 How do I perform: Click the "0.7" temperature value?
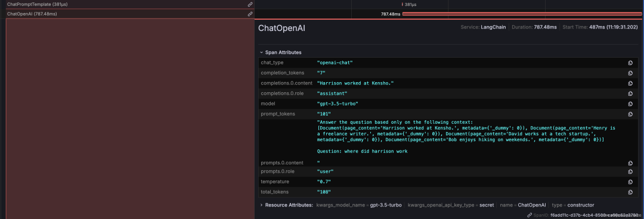click(324, 182)
